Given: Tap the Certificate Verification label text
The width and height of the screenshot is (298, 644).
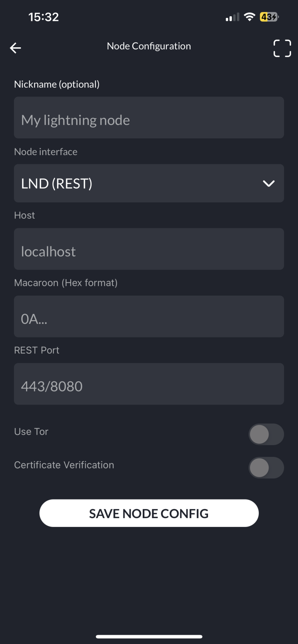Looking at the screenshot, I should [64, 465].
